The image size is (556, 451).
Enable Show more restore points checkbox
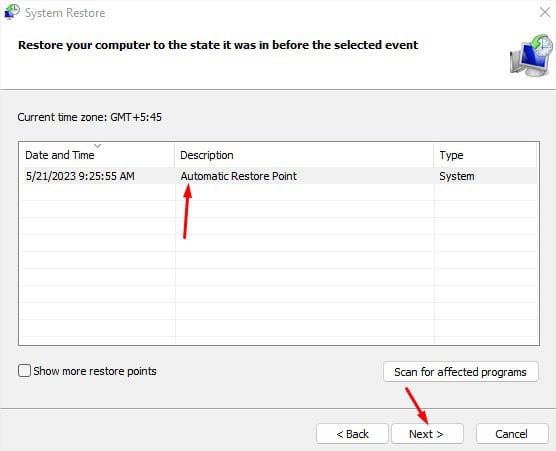pyautogui.click(x=24, y=371)
